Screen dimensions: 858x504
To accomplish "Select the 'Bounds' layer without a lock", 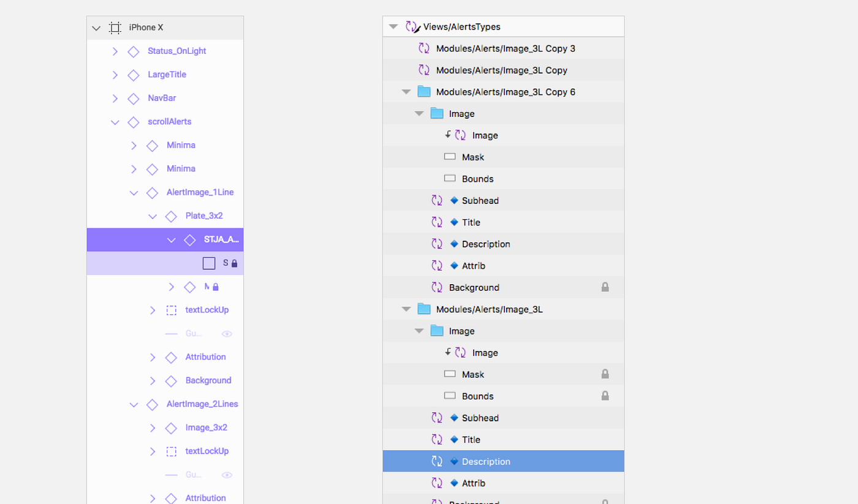I will (x=477, y=179).
